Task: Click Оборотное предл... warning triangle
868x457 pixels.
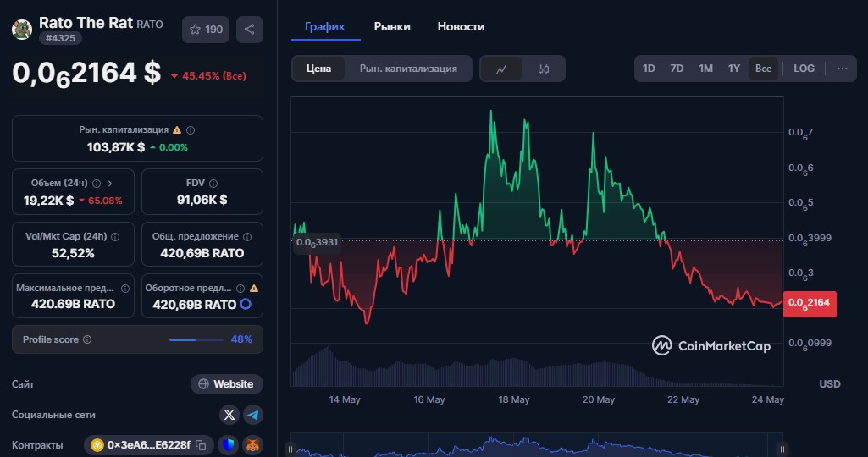Action: (x=254, y=289)
